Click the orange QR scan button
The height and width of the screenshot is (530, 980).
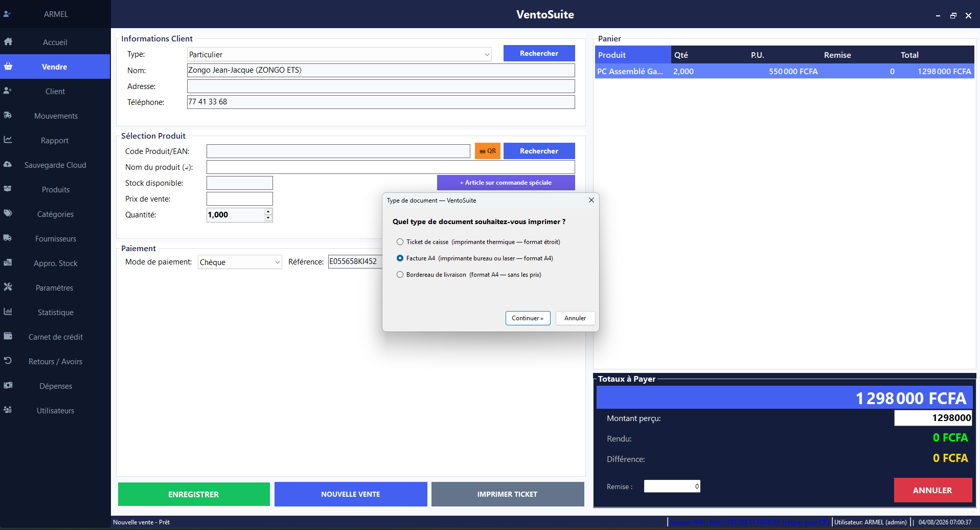click(488, 151)
